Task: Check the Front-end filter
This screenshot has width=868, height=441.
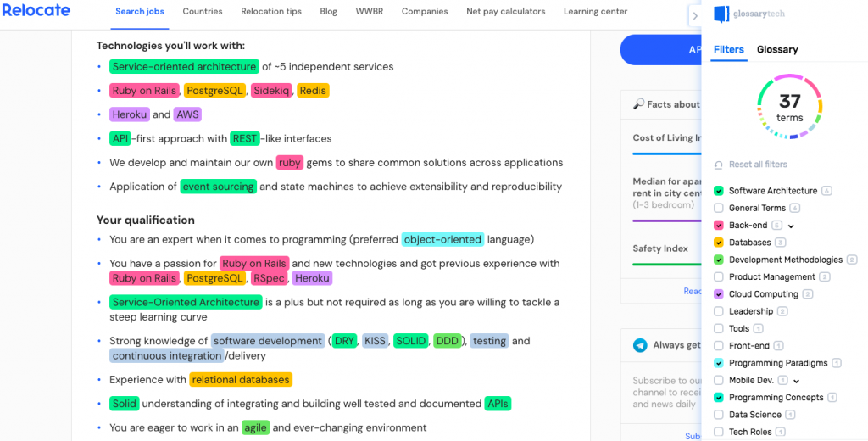Action: click(x=719, y=346)
